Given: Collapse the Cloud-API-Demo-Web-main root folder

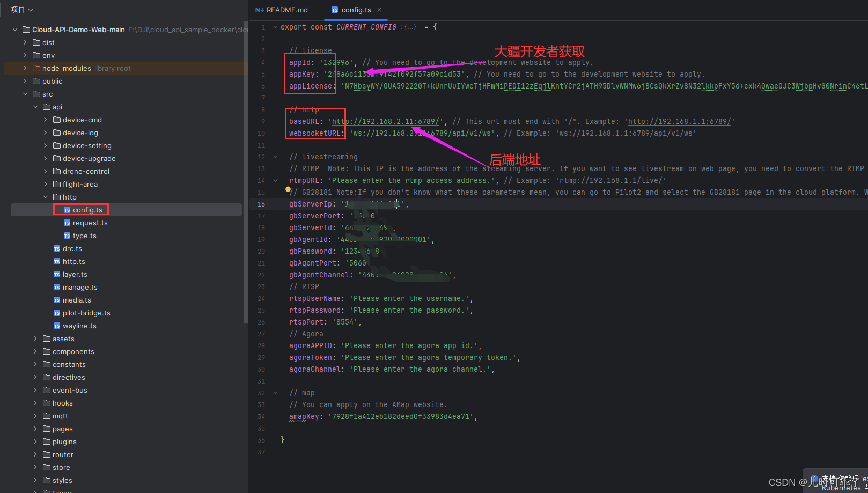Looking at the screenshot, I should (x=15, y=30).
